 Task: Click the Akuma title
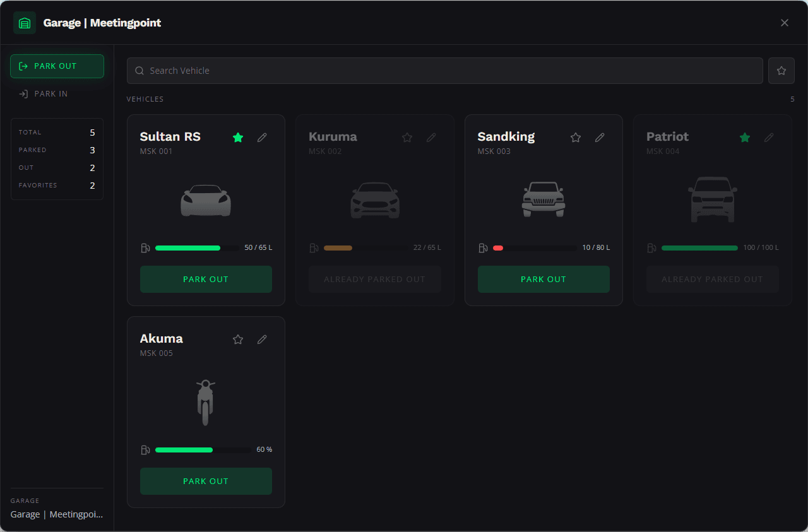(x=162, y=339)
